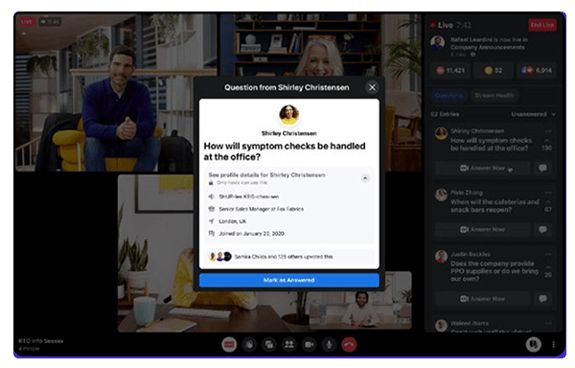575x368 pixels.
Task: Select the video tile of man in blue sweater
Action: pos(116,92)
